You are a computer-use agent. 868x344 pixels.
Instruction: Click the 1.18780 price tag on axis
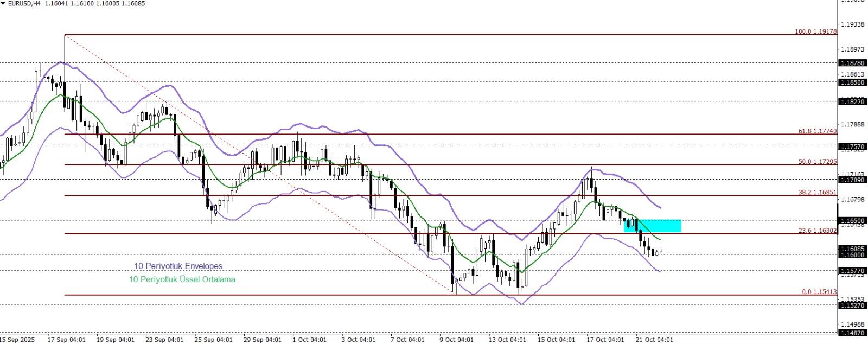coord(852,63)
